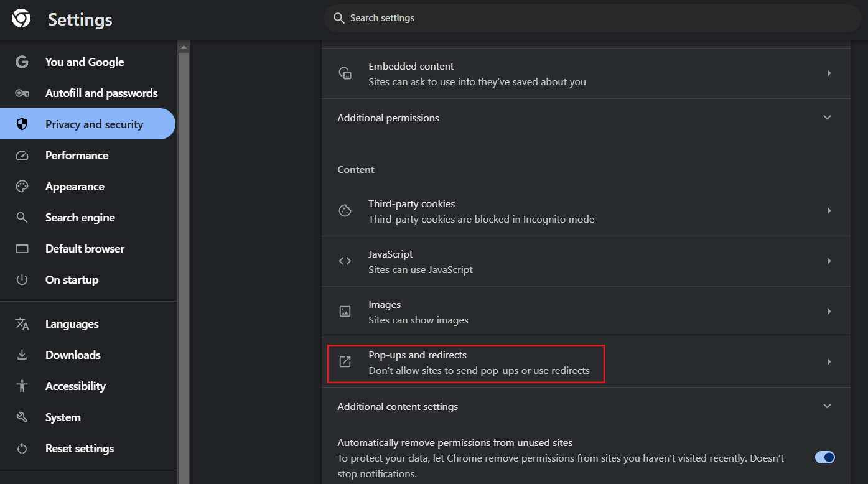Click the sidebar scrollbar up arrow
This screenshot has width=868, height=484.
pos(184,47)
